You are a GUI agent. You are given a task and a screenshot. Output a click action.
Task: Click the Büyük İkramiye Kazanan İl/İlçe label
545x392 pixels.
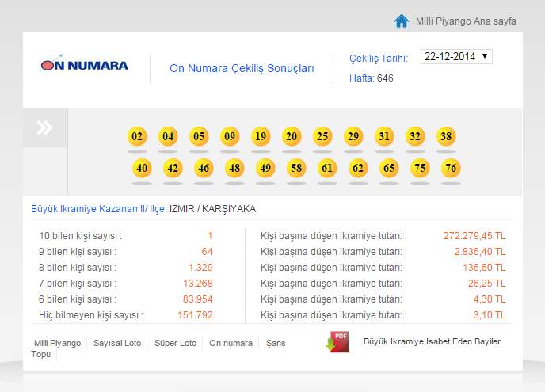(x=98, y=208)
